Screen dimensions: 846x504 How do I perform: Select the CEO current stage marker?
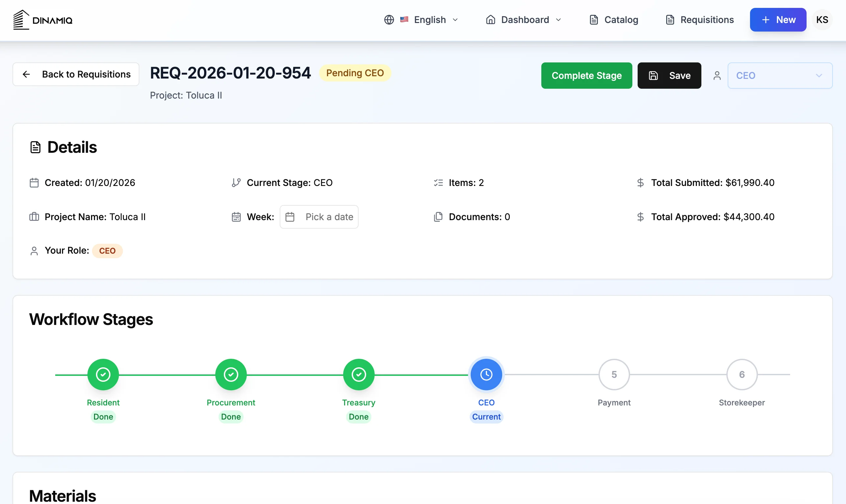coord(486,374)
